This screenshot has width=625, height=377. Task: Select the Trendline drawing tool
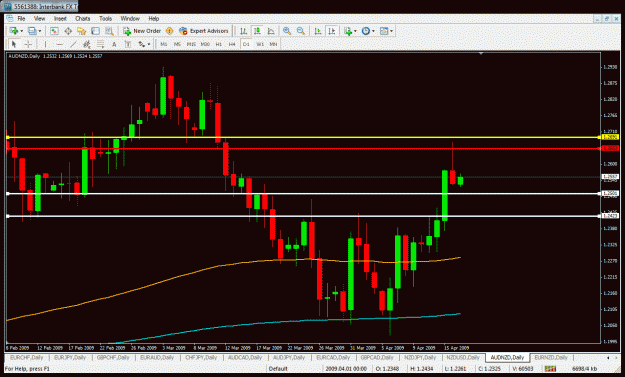point(73,44)
